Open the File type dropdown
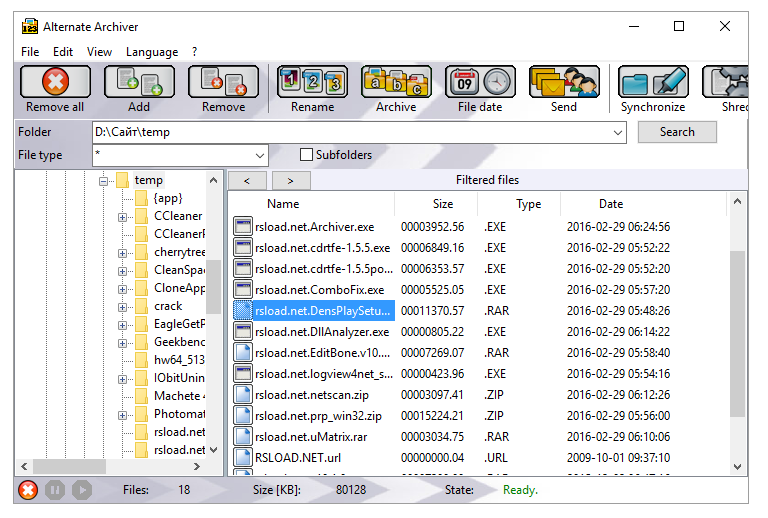 point(260,156)
